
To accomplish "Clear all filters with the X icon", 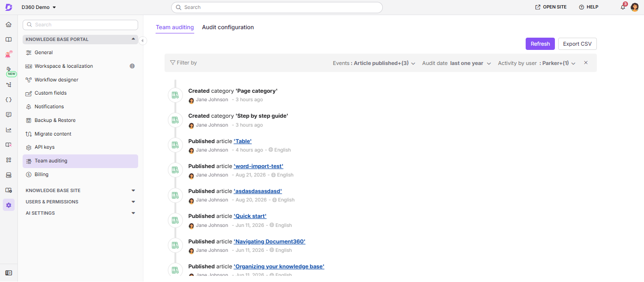I will (586, 63).
